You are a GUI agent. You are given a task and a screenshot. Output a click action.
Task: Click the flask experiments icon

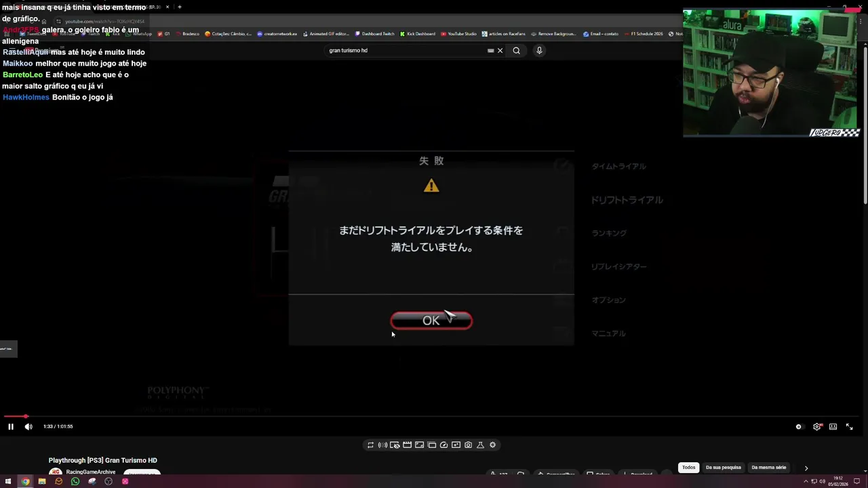coord(480,445)
